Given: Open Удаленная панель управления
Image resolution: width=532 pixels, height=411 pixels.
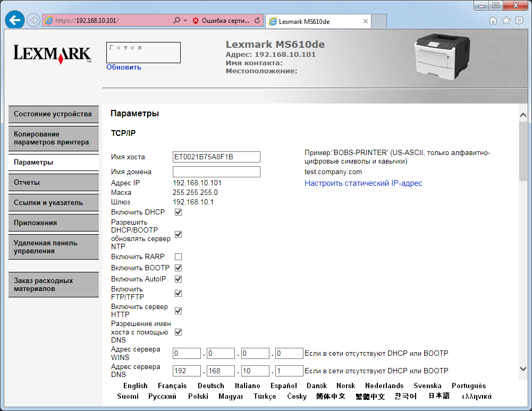Looking at the screenshot, I should (54, 247).
